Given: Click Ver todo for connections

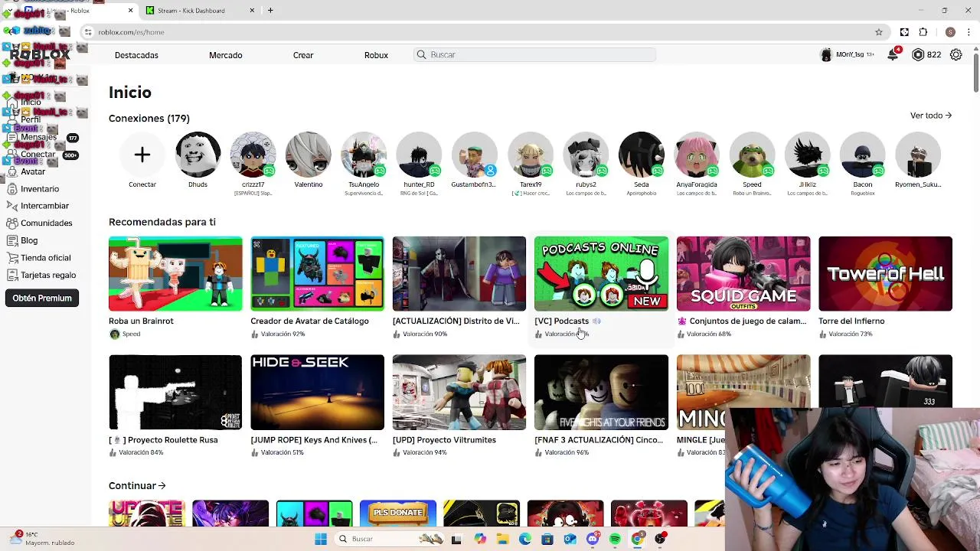Looking at the screenshot, I should pos(930,116).
